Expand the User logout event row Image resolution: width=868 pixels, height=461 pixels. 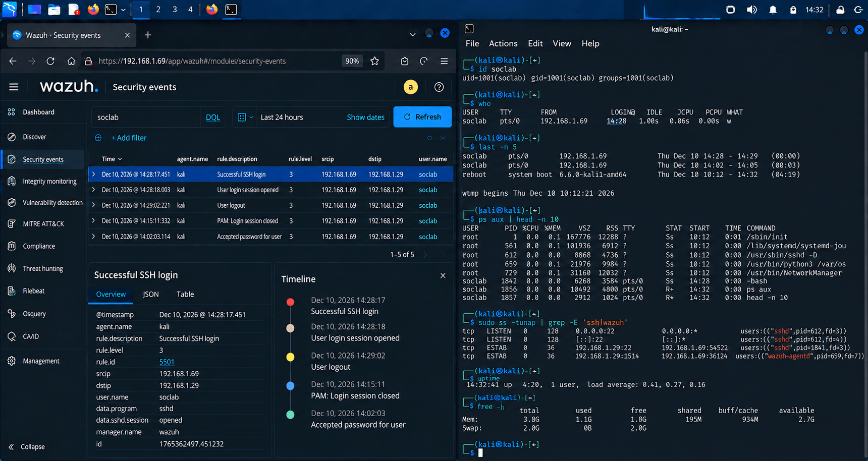coord(93,205)
